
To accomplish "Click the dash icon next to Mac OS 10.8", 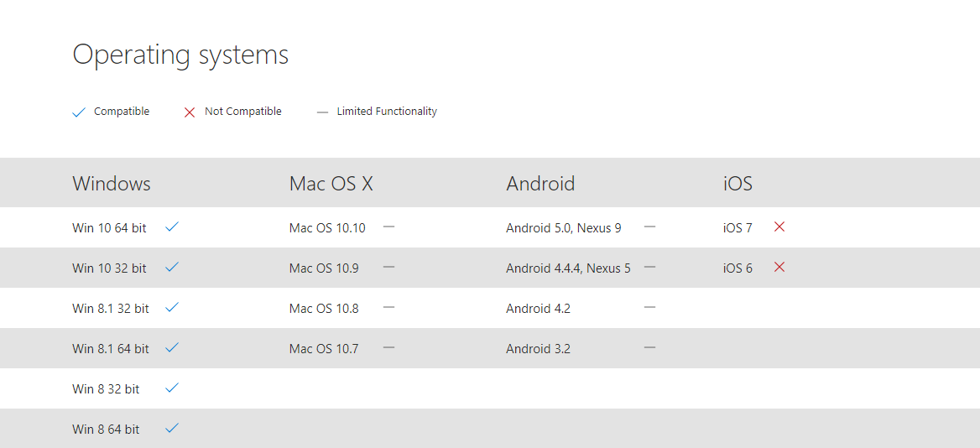I will [x=388, y=307].
